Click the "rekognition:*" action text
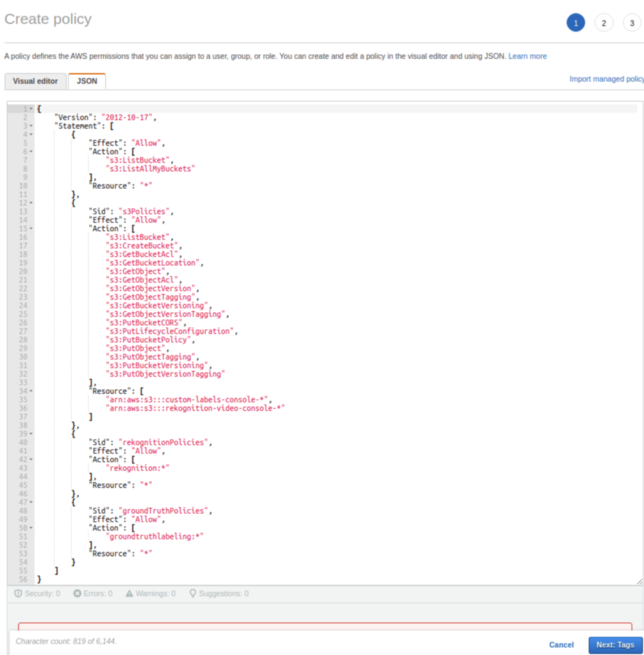 pos(138,468)
